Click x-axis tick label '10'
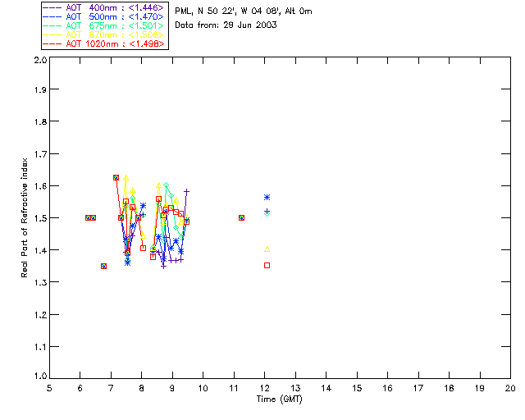Image resolution: width=525 pixels, height=420 pixels. [x=203, y=388]
